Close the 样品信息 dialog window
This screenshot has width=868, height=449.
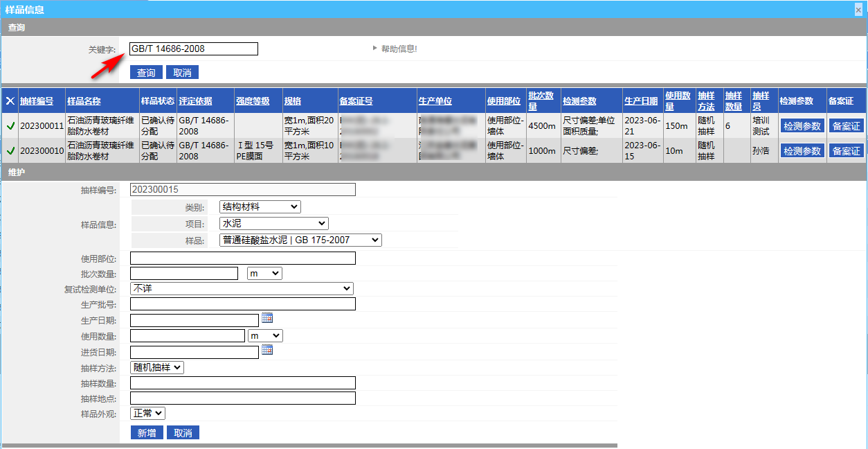pyautogui.click(x=859, y=10)
